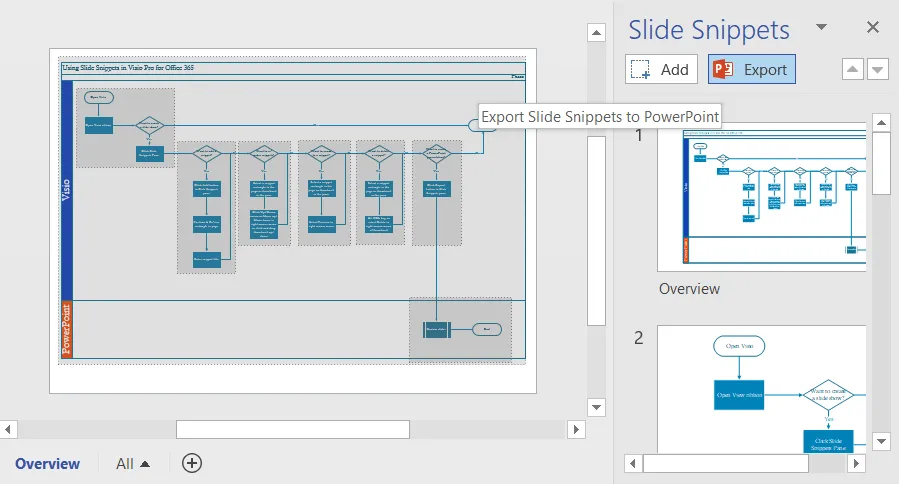
Task: Open the Slide Snippets pane options dropdown
Action: (x=822, y=27)
